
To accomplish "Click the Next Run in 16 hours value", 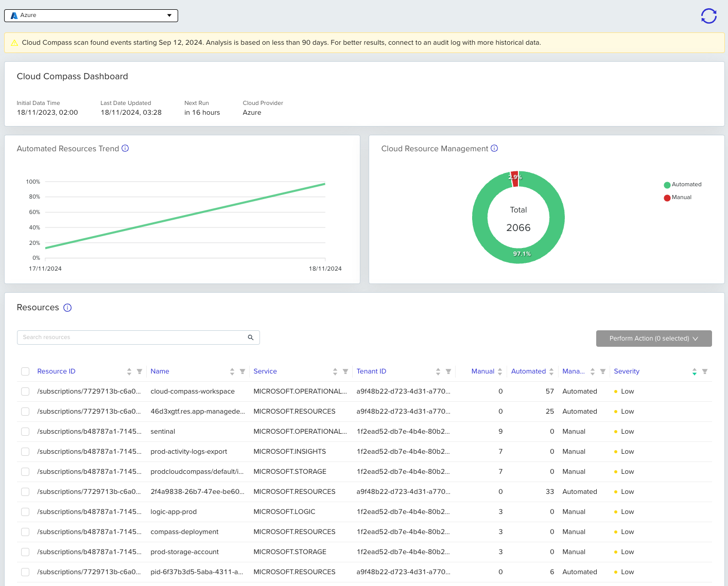I will coord(202,113).
